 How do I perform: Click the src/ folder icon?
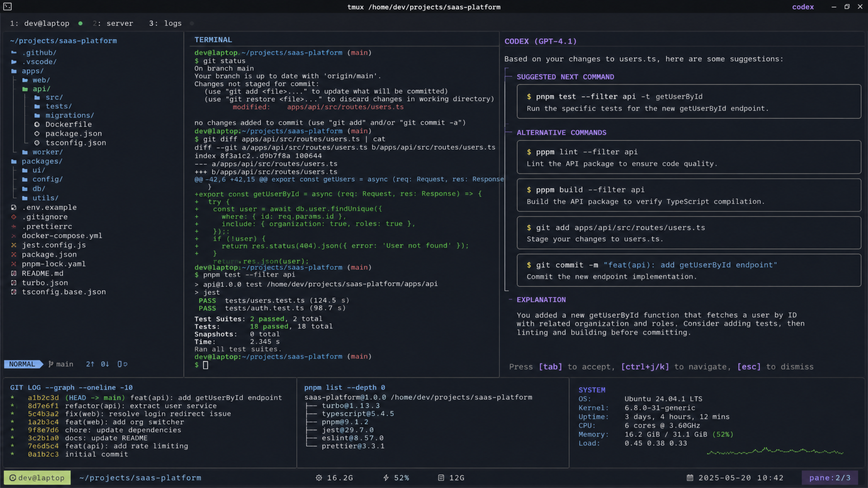coord(37,97)
